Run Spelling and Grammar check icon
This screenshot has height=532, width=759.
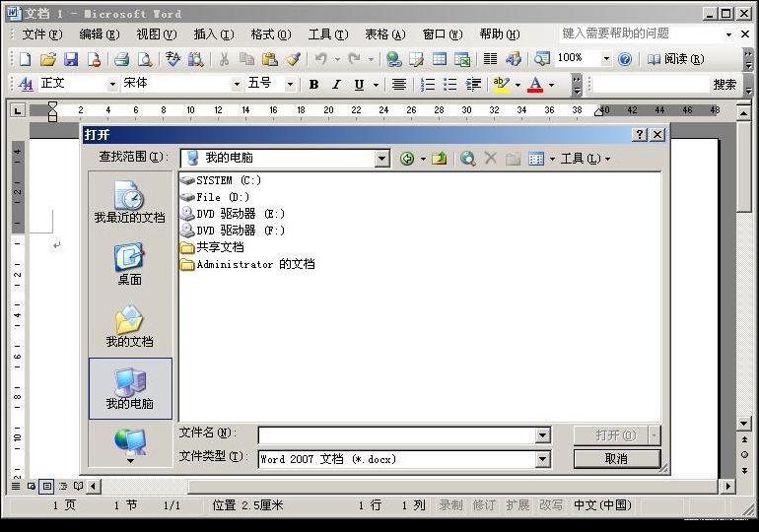coord(172,59)
